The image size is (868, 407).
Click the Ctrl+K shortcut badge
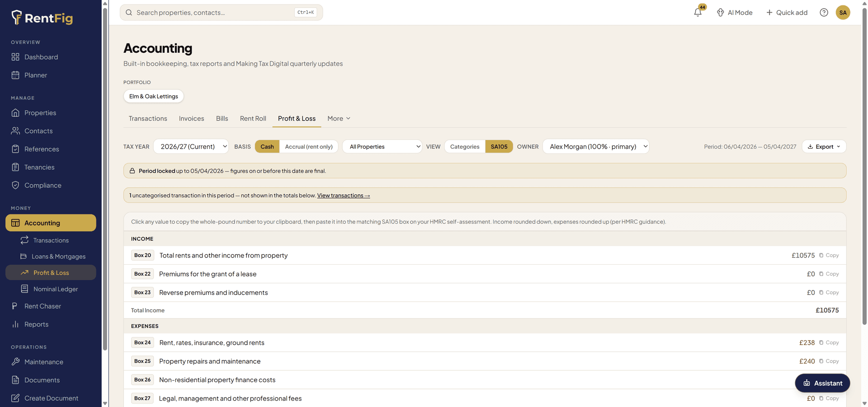[x=306, y=13]
